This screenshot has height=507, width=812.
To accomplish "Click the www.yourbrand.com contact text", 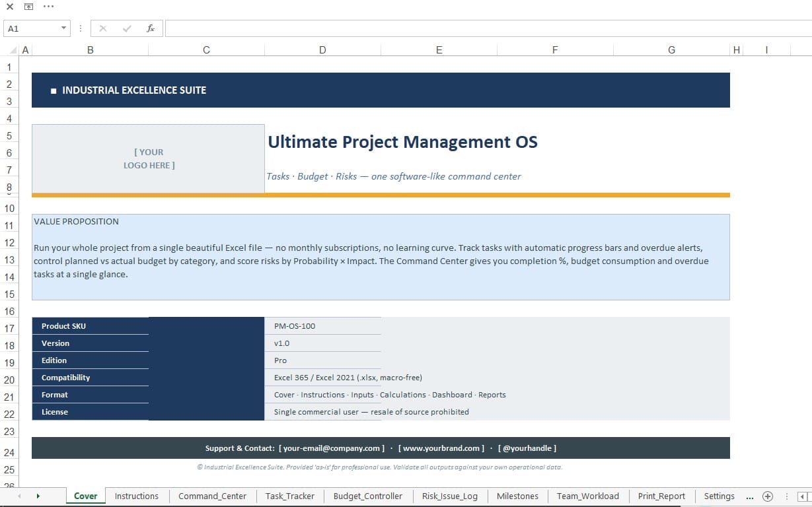I will click(x=441, y=448).
